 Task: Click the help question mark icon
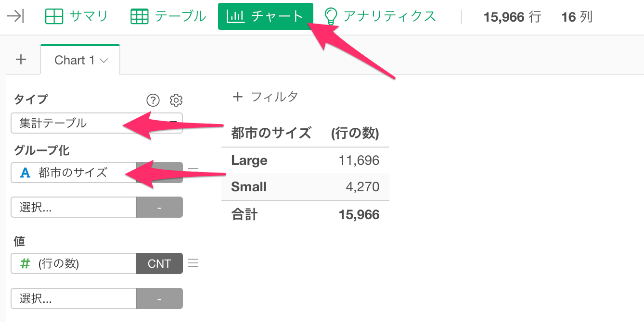pos(153,100)
